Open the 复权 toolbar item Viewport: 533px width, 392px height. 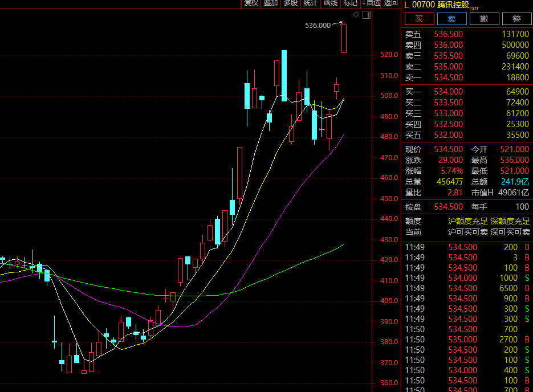coord(251,3)
